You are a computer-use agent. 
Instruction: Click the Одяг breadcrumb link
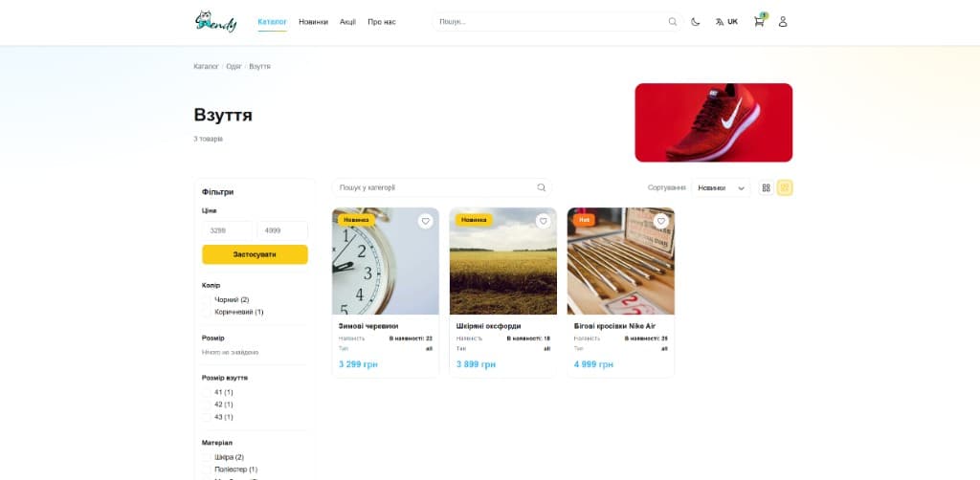234,66
